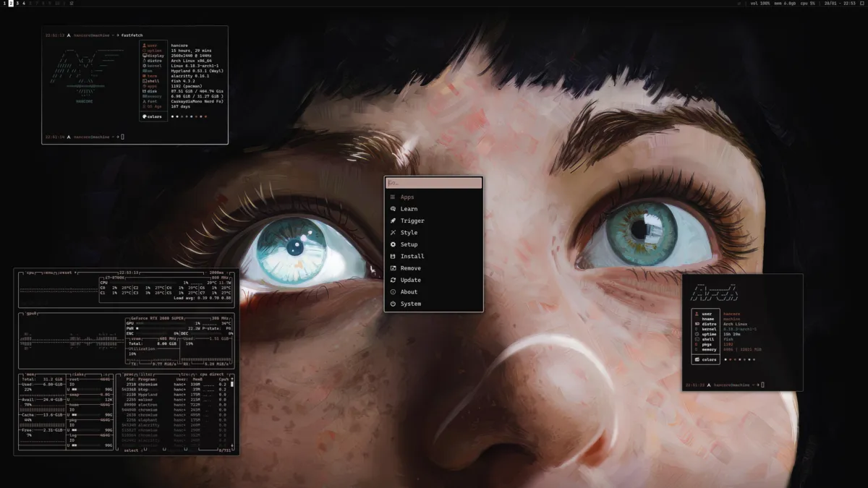
Task: Click the 2000ms update interval in btop
Action: (x=216, y=273)
